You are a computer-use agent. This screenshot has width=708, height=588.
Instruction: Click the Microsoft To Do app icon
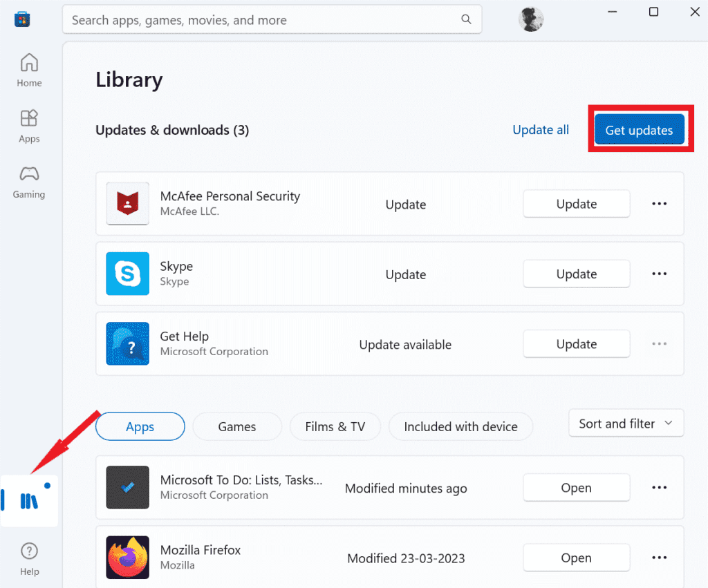[x=128, y=487]
